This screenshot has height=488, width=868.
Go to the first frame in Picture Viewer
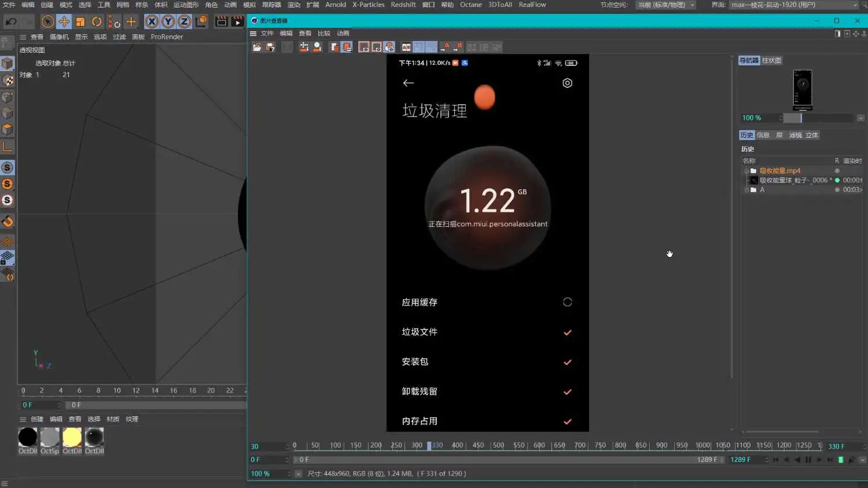tap(775, 460)
